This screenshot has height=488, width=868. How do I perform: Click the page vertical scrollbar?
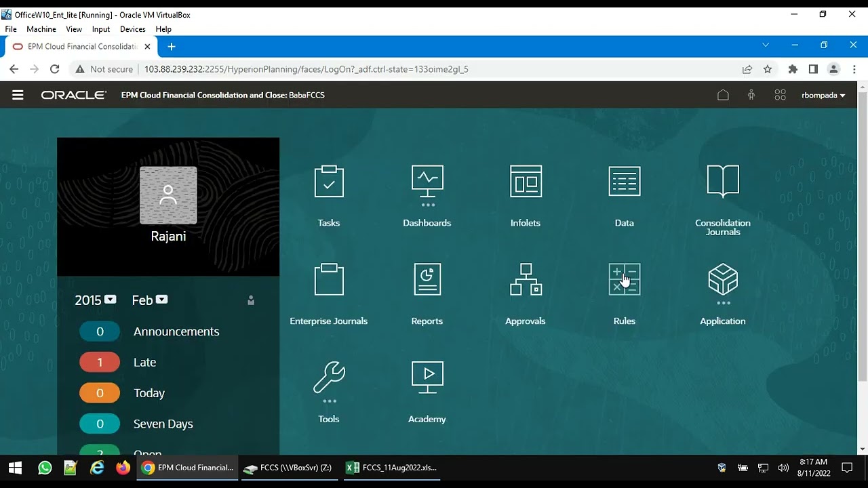(863, 237)
